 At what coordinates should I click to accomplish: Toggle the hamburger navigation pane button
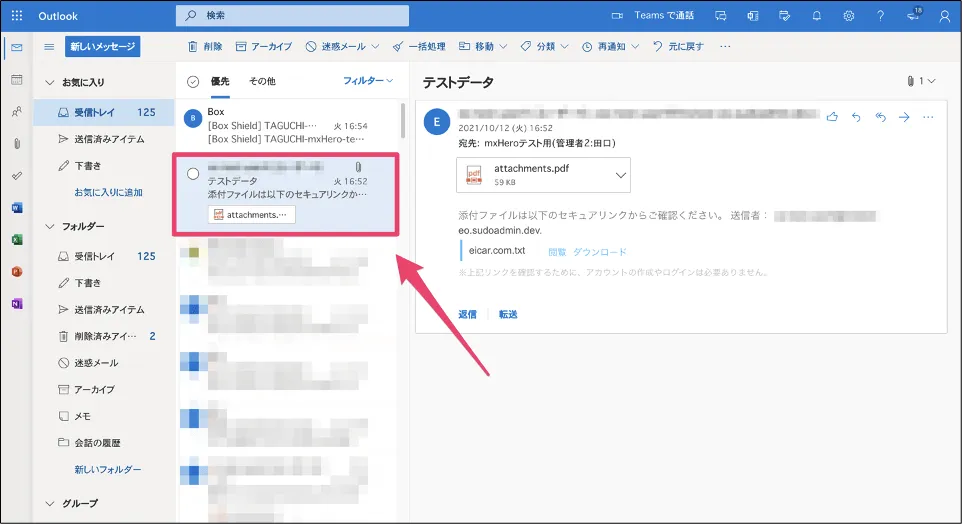pos(49,47)
